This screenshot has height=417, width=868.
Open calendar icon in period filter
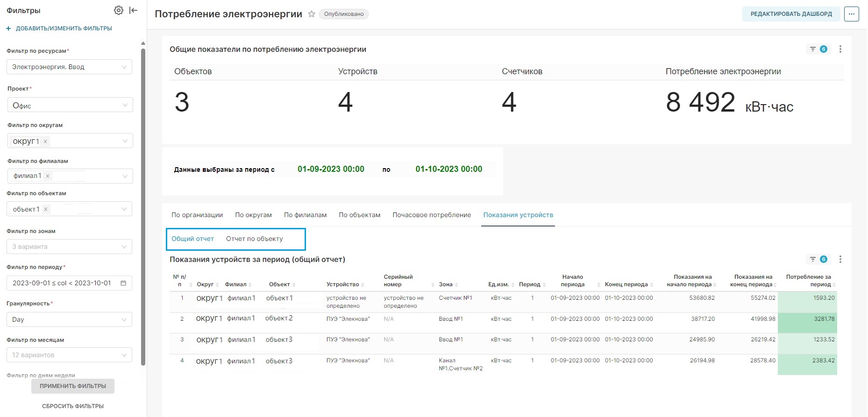[x=123, y=283]
